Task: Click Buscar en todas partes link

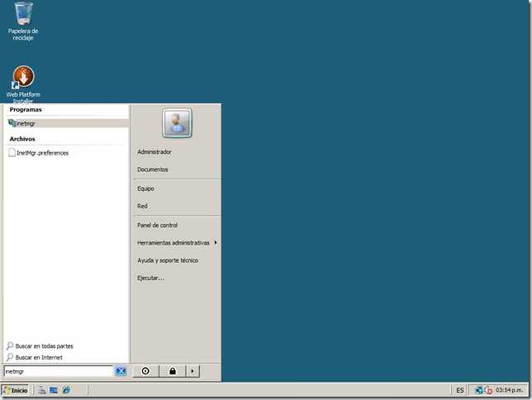Action: point(40,346)
